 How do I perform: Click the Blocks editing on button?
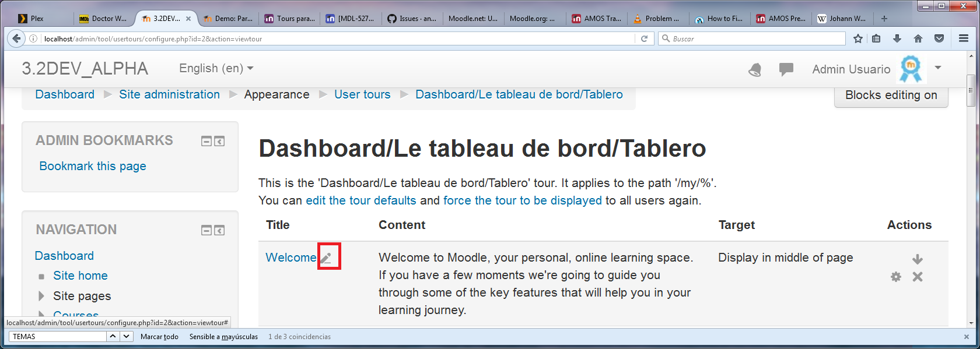click(x=891, y=96)
